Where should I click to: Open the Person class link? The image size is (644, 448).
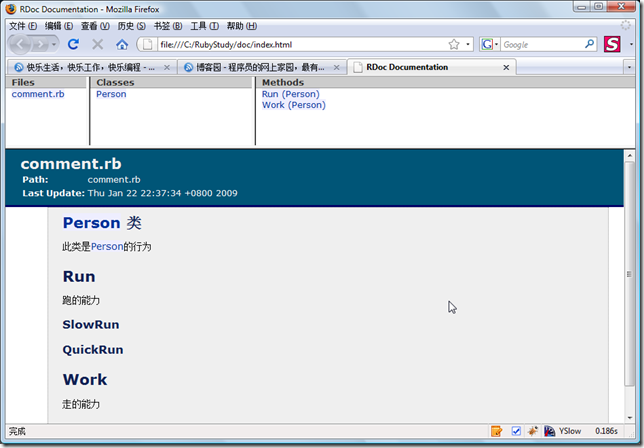(111, 94)
